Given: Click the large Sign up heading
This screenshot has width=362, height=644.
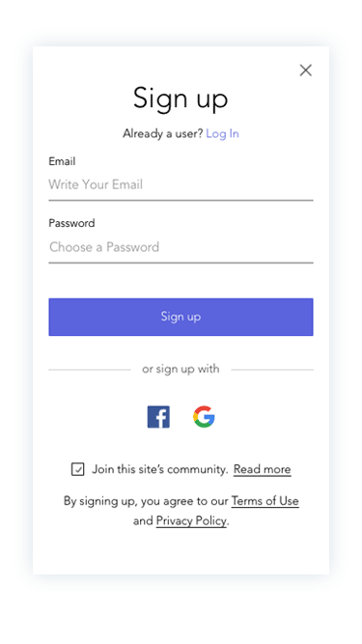Looking at the screenshot, I should [x=181, y=99].
